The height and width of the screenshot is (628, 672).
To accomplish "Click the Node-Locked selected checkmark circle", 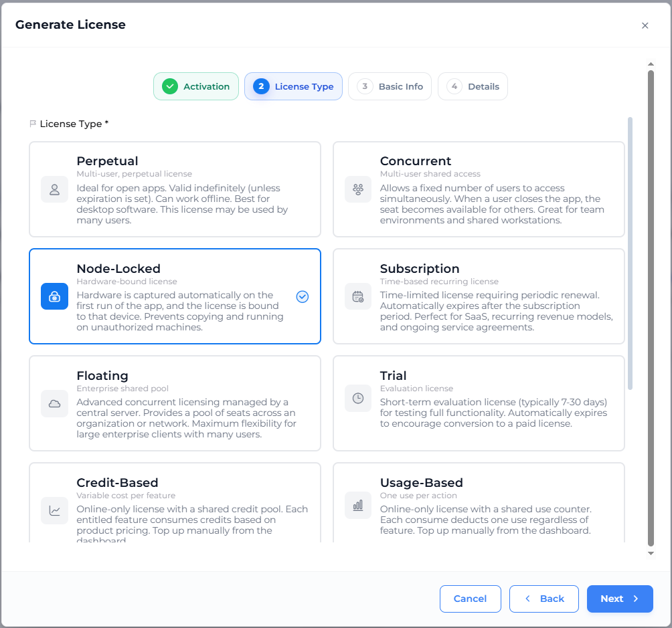I will pyautogui.click(x=303, y=296).
